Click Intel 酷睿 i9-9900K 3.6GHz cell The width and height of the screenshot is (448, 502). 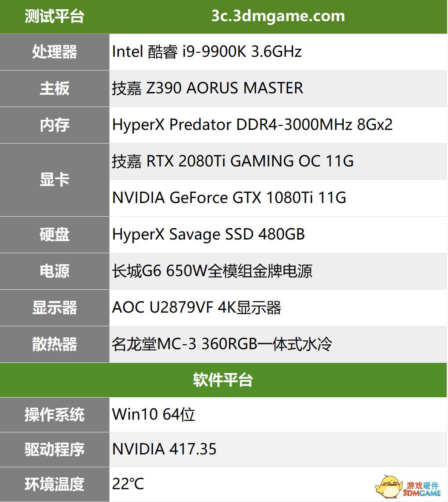pyautogui.click(x=278, y=52)
